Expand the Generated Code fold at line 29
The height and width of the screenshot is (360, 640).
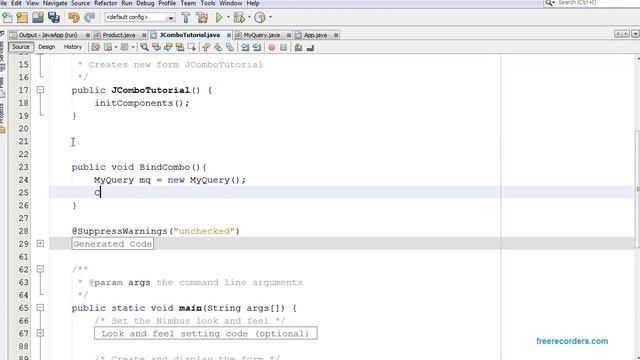(40, 243)
